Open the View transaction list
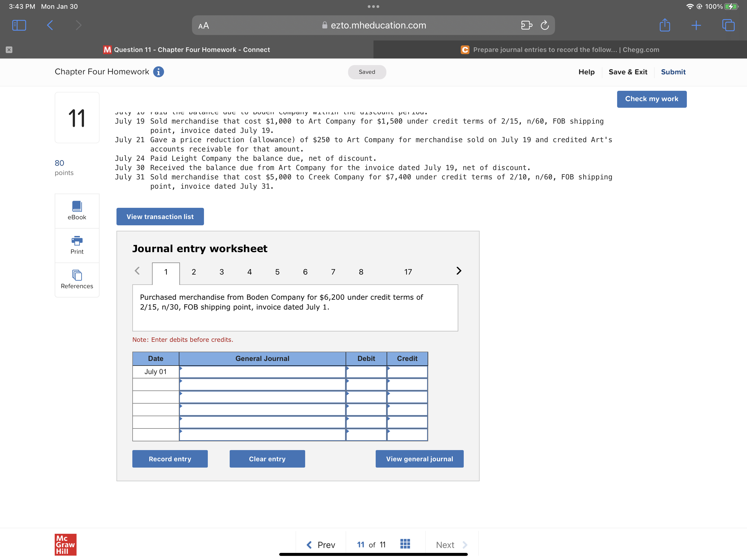Viewport: 747px width, 560px height. pos(160,217)
